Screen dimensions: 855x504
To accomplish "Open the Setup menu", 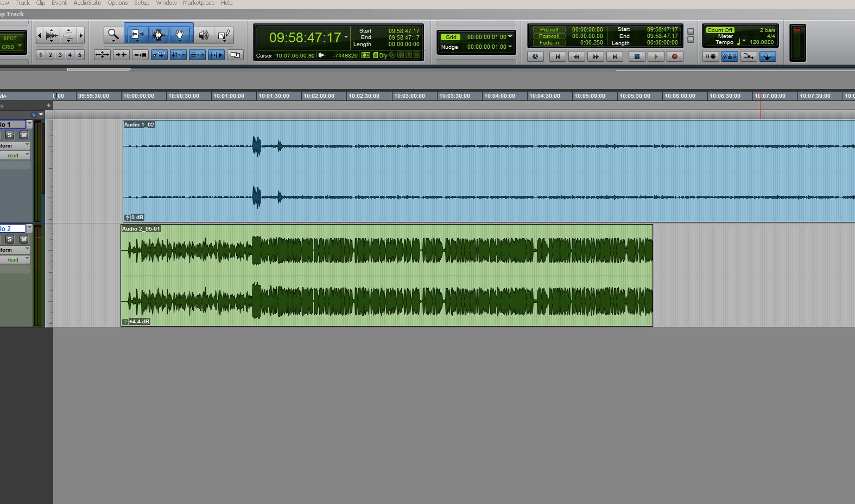I will pyautogui.click(x=142, y=3).
